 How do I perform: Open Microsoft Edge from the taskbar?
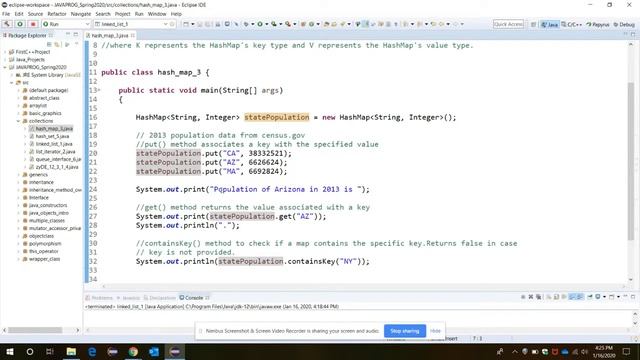(92, 351)
